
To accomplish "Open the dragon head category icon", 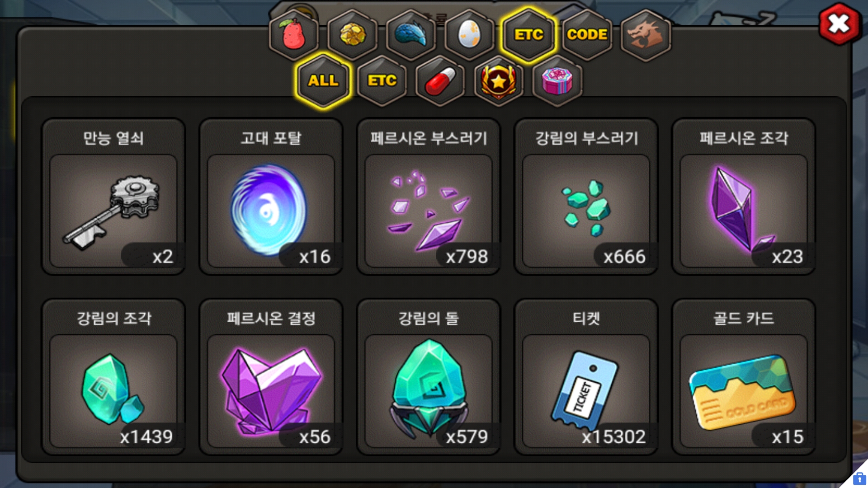I will (x=646, y=35).
